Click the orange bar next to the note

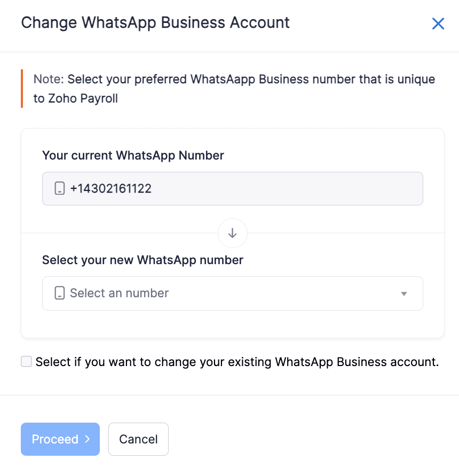pyautogui.click(x=22, y=88)
